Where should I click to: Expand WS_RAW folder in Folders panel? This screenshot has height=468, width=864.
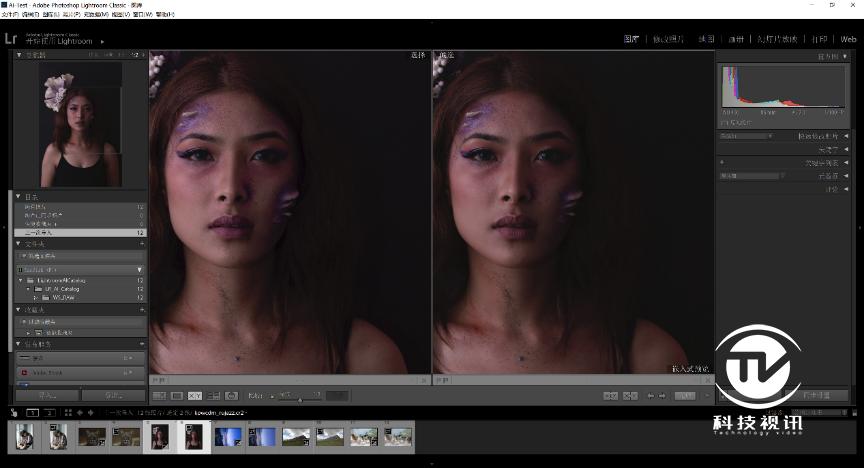pyautogui.click(x=34, y=297)
